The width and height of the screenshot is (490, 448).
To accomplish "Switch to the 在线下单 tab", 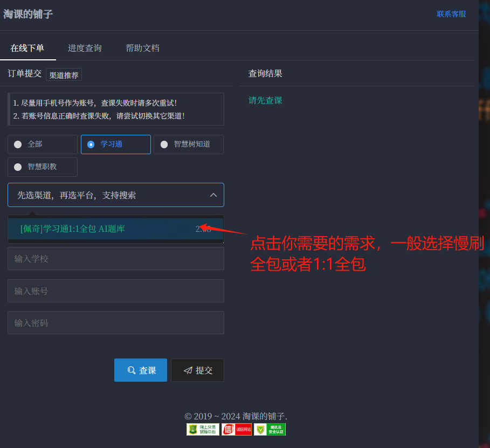I will coord(29,47).
